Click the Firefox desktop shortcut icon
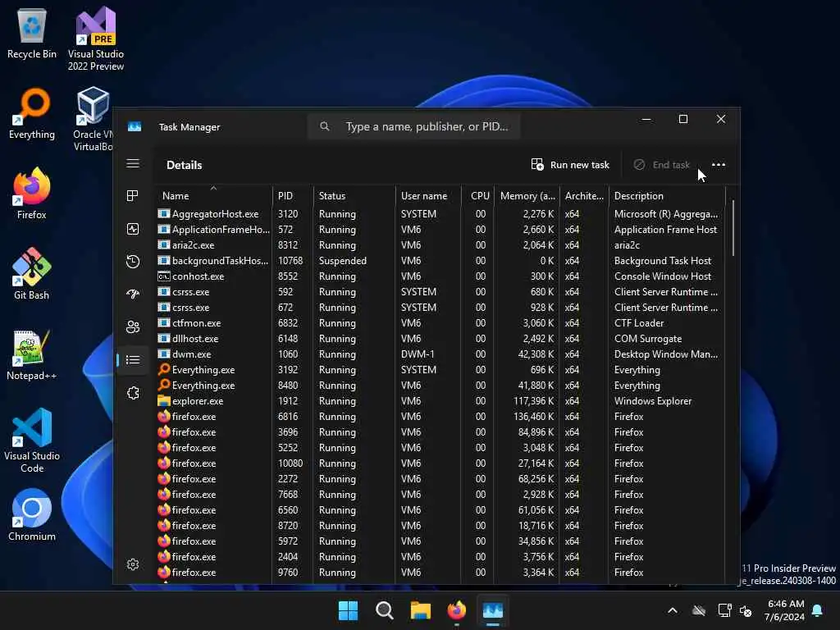The width and height of the screenshot is (840, 630). pos(32,194)
